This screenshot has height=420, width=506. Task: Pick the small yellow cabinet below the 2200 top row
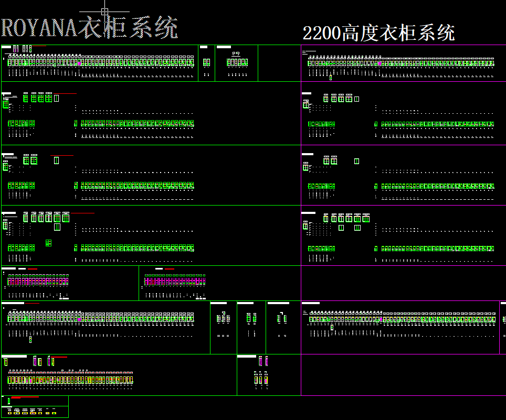[x=331, y=78]
